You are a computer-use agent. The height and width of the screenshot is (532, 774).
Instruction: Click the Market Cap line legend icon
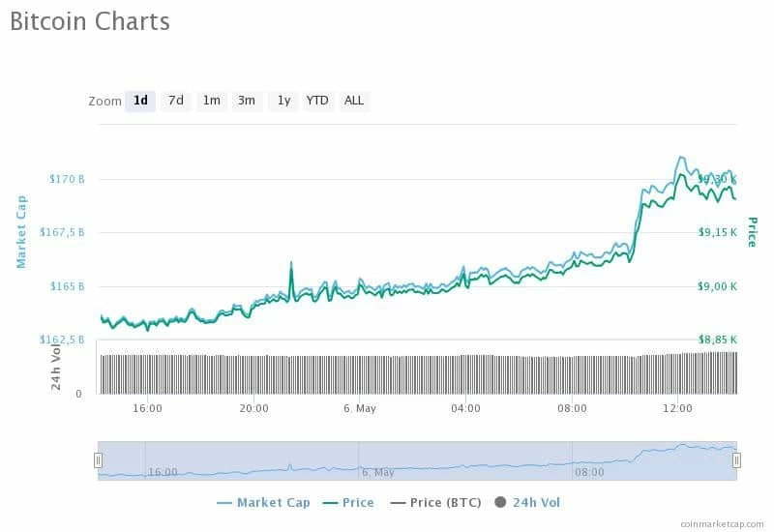(224, 503)
